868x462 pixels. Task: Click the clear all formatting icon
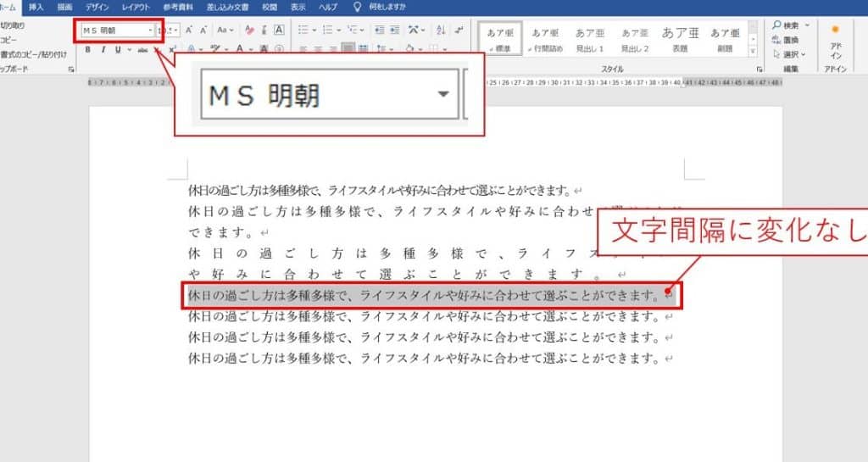248,30
